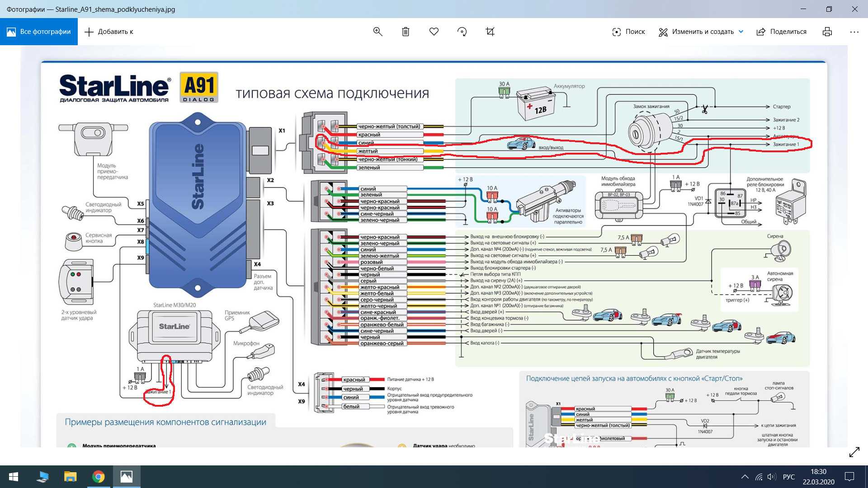The height and width of the screenshot is (488, 868).
Task: Minimize the Photos window
Action: 803,9
